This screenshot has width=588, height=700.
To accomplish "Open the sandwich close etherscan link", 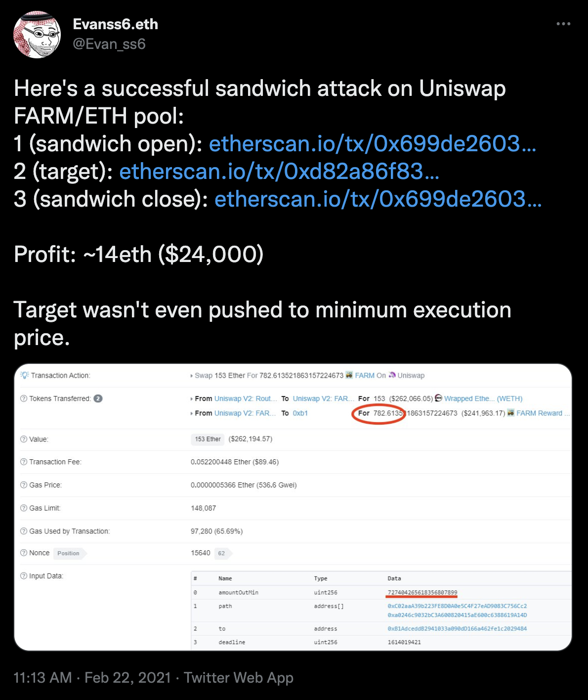I will click(x=378, y=199).
